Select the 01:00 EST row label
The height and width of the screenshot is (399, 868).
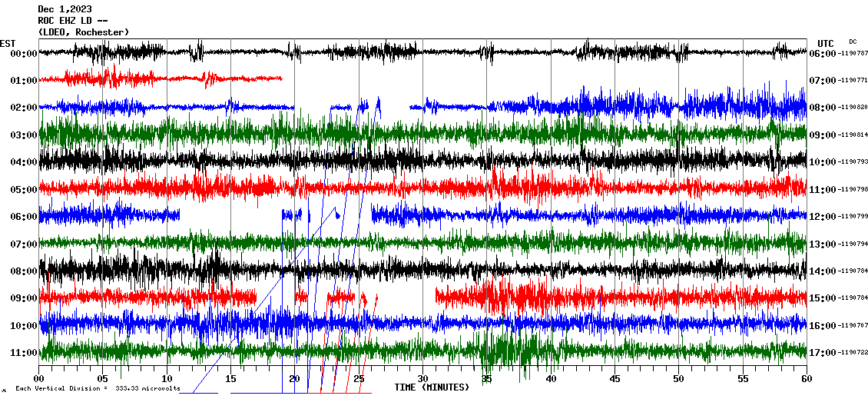(x=23, y=81)
